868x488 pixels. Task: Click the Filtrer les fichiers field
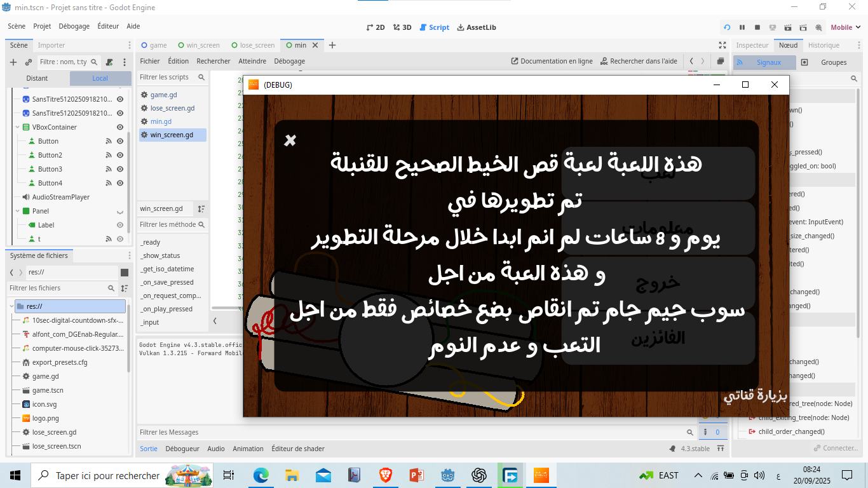62,288
